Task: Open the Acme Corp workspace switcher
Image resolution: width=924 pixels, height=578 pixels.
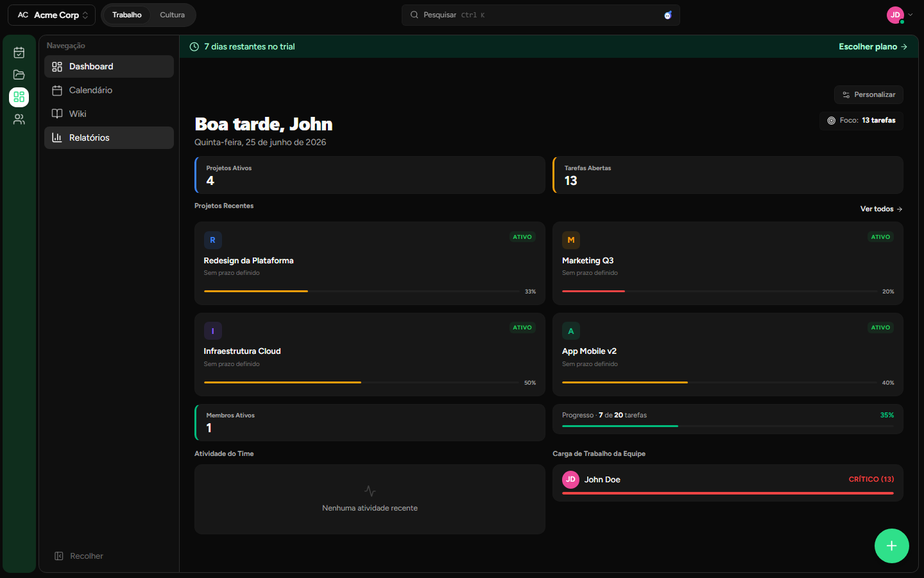Action: [x=51, y=15]
